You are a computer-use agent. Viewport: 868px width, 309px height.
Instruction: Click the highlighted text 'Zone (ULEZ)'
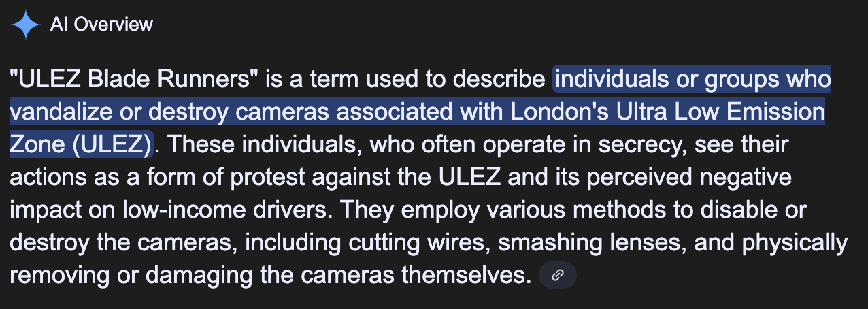pos(81,144)
